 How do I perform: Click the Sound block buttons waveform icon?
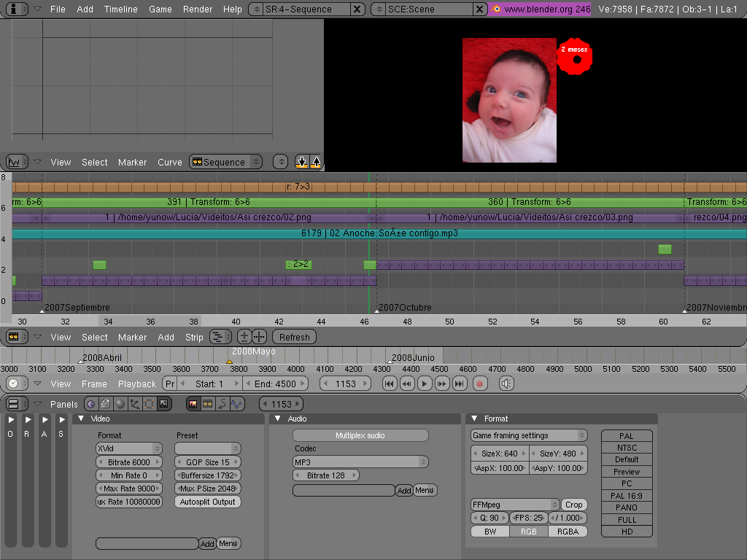click(x=236, y=403)
